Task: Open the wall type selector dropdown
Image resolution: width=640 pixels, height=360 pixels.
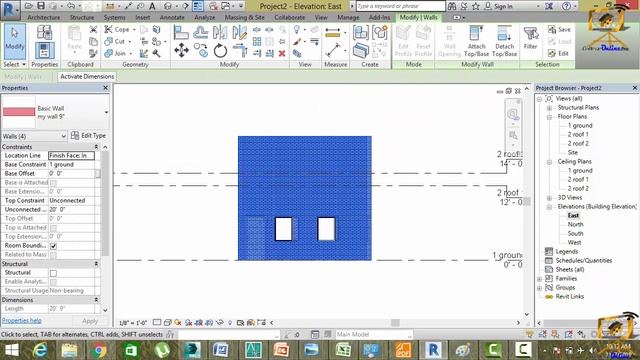Action: click(106, 112)
